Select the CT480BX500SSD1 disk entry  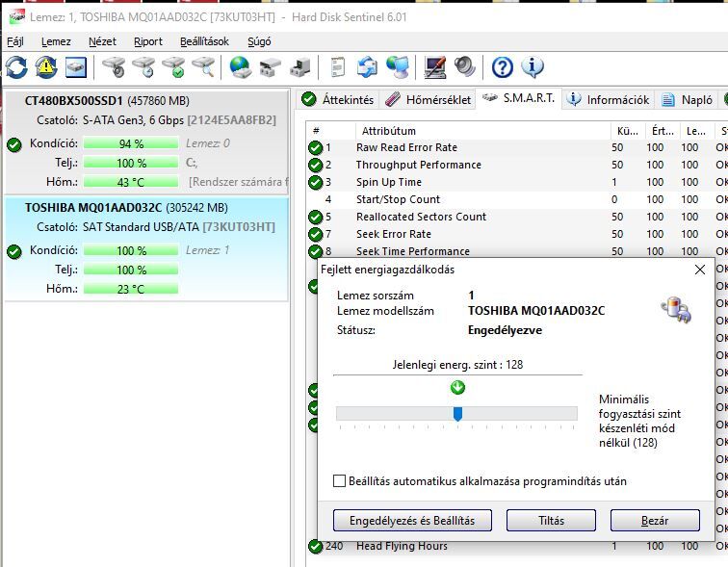click(146, 142)
